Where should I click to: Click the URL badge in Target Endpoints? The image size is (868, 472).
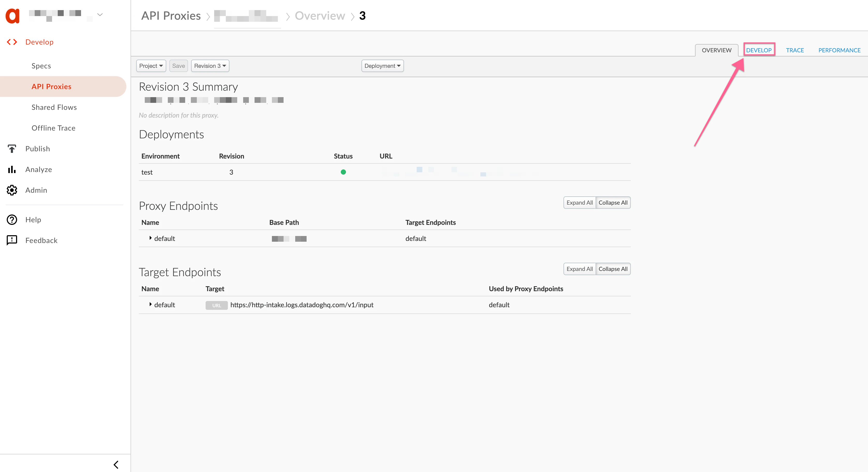click(x=217, y=305)
